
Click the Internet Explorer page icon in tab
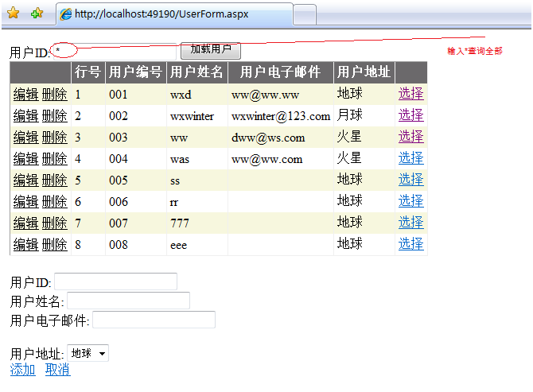click(x=65, y=14)
